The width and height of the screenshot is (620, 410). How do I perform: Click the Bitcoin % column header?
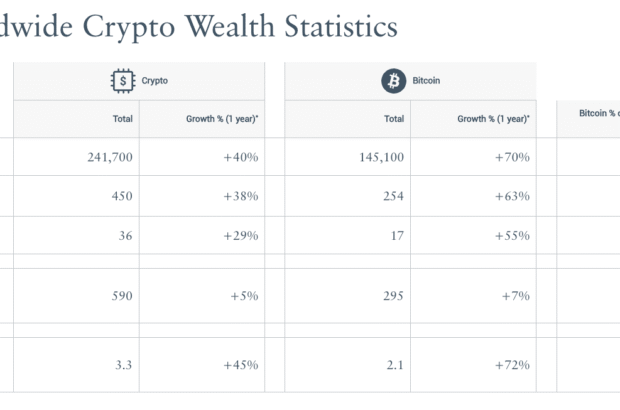pyautogui.click(x=598, y=114)
